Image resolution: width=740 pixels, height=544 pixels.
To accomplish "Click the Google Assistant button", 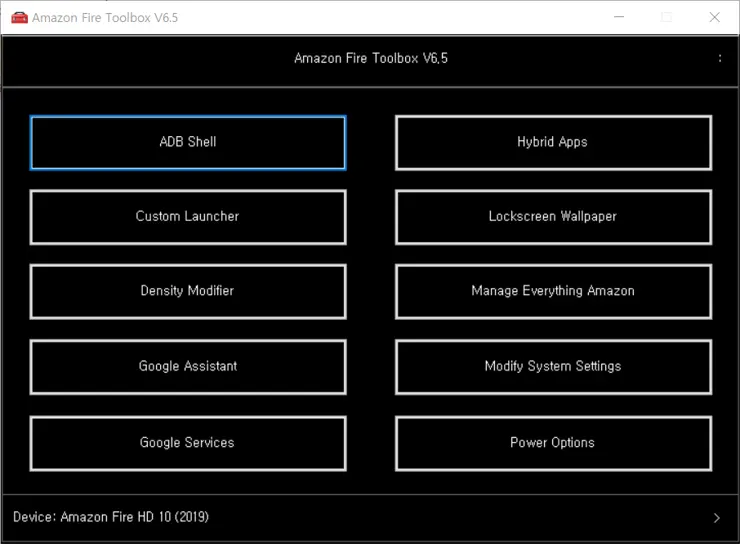I will 188,366.
